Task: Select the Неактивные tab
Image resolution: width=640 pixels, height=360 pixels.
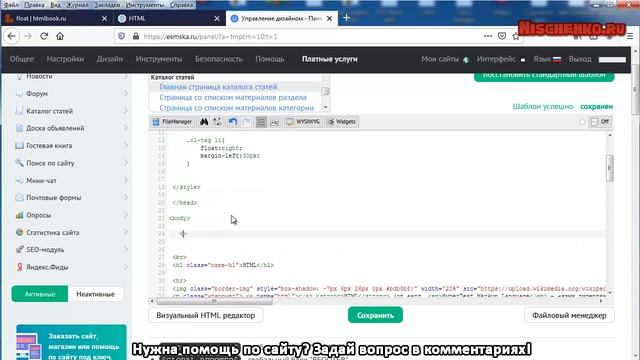Action: 96,294
